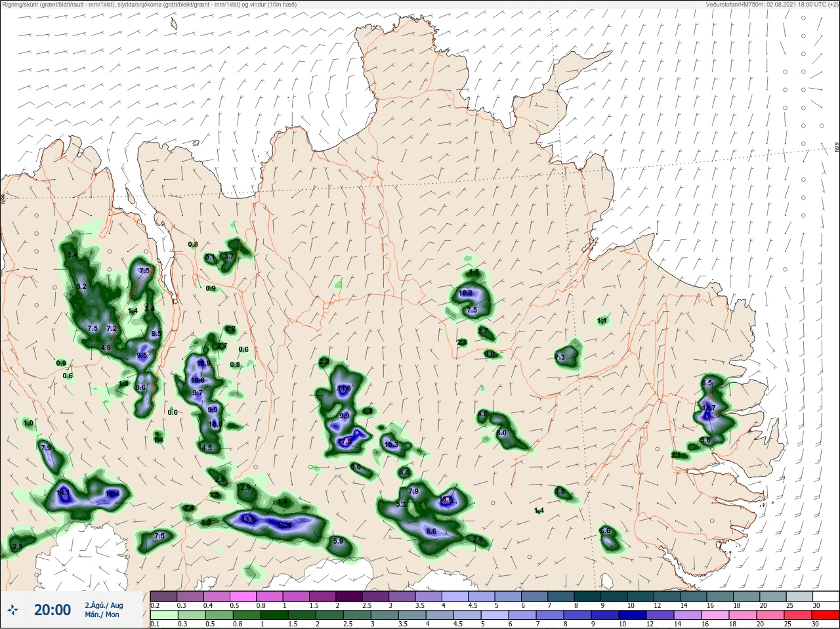Click the 4.5 precipitation value
840x629 pixels.
[x=207, y=448]
